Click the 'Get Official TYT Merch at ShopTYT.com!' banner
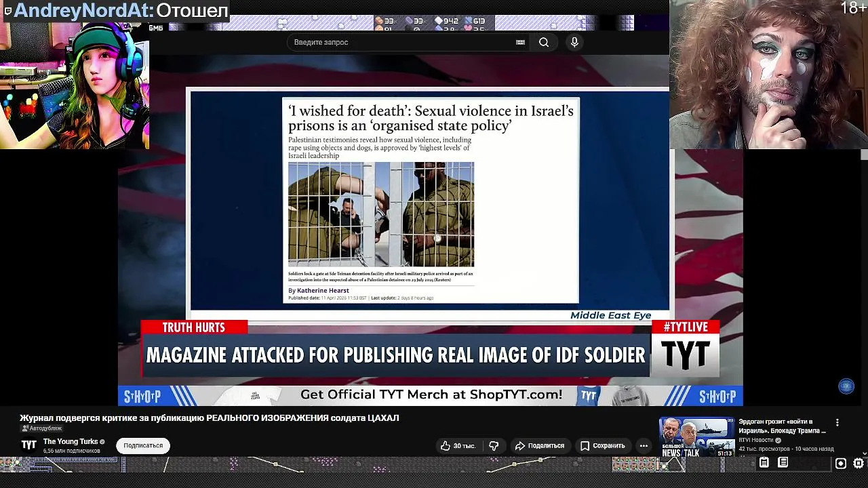868x488 pixels. (431, 395)
